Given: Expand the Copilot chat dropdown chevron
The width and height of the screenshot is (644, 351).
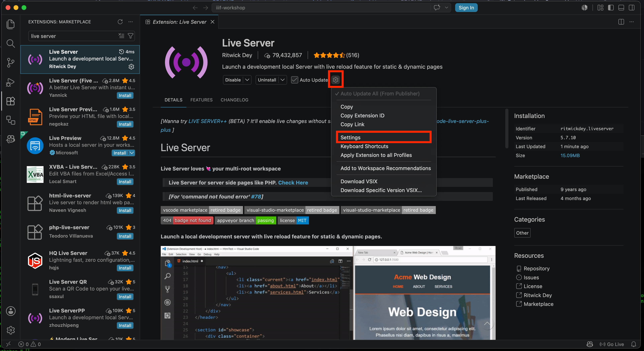Looking at the screenshot, I should point(446,8).
